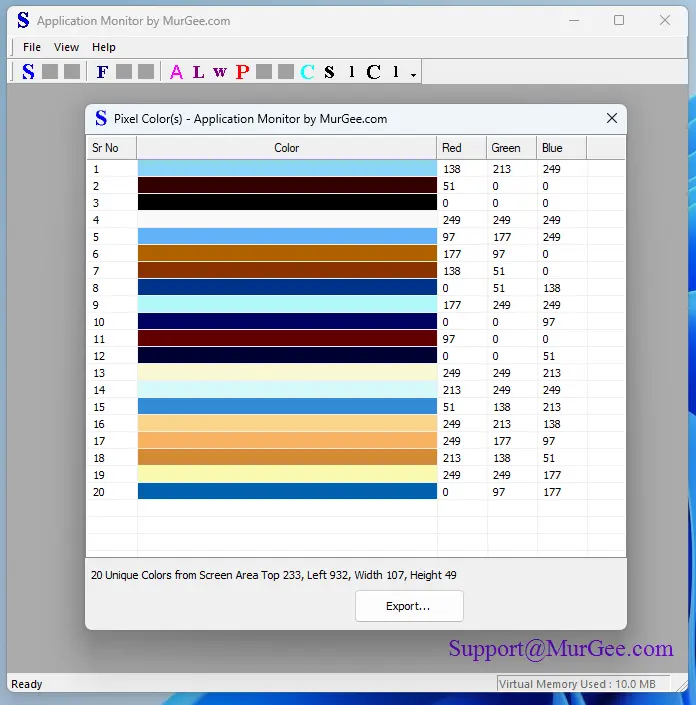Click Blue value 51 in row 18

coord(549,458)
